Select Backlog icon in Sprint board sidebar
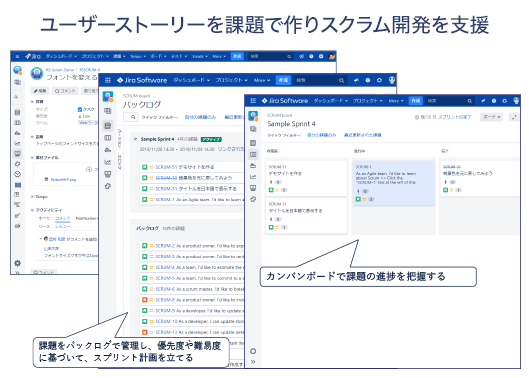This screenshot has width=529, height=378. point(253,143)
